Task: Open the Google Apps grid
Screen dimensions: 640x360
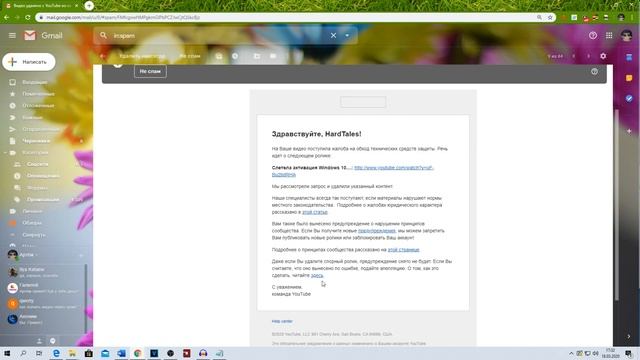Action: coord(609,36)
